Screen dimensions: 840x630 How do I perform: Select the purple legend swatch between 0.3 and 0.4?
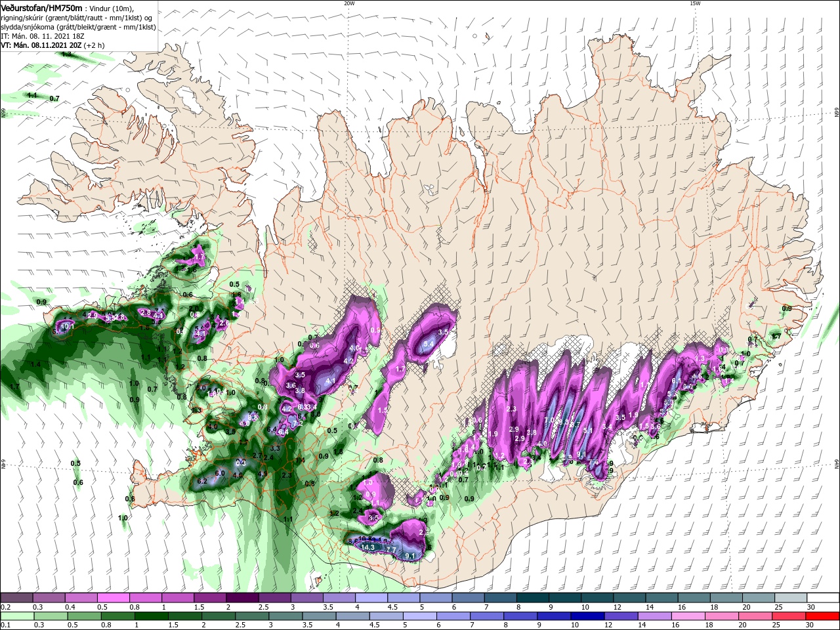coord(49,597)
